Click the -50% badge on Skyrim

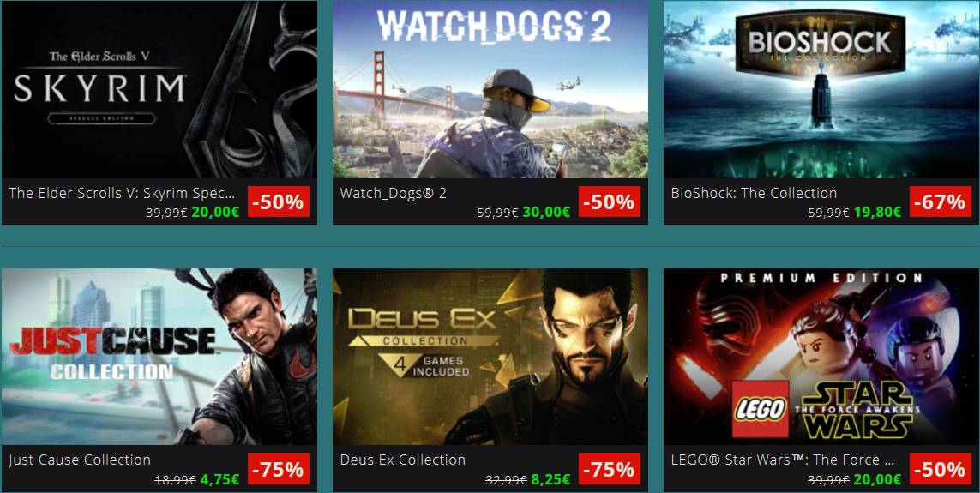tap(279, 201)
